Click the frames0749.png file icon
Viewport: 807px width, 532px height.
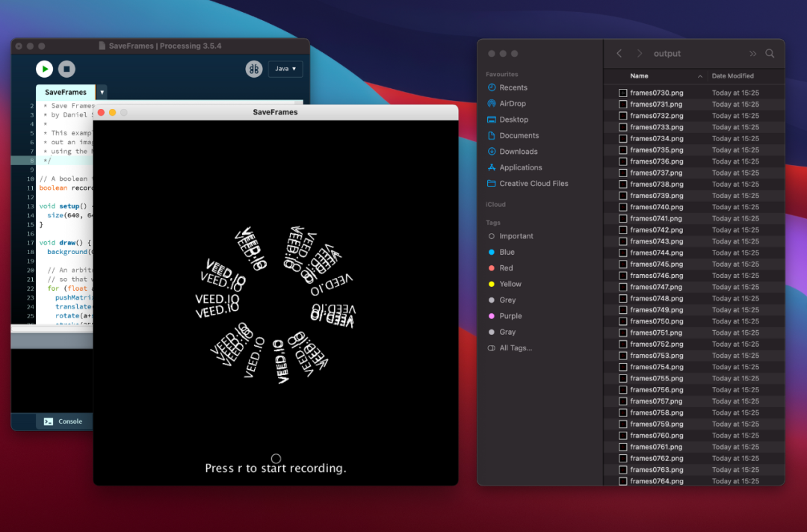pos(622,310)
